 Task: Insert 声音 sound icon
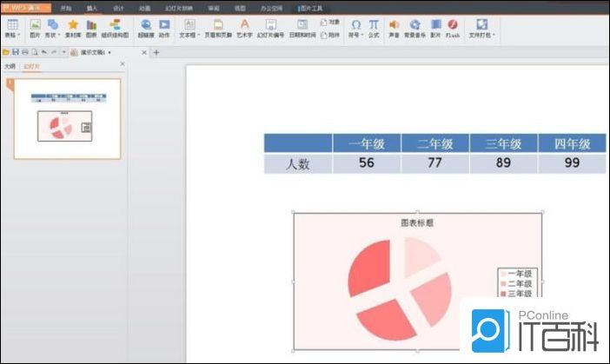click(395, 29)
